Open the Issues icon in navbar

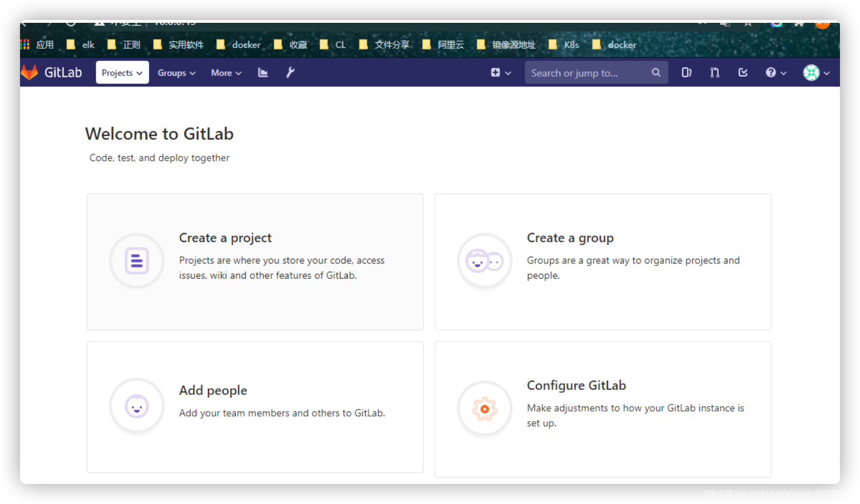[686, 72]
